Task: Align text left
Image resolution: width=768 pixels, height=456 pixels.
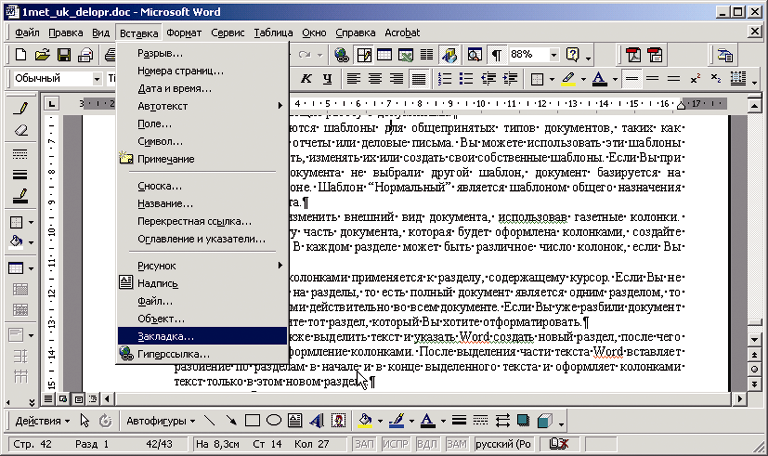Action: pos(353,78)
